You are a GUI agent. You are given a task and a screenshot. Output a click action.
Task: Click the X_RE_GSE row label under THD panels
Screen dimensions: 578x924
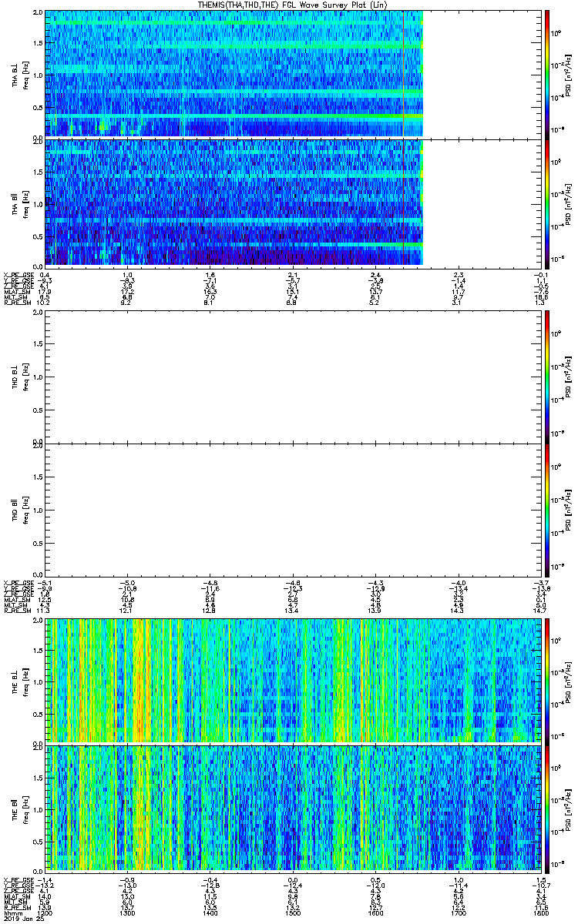click(x=17, y=582)
